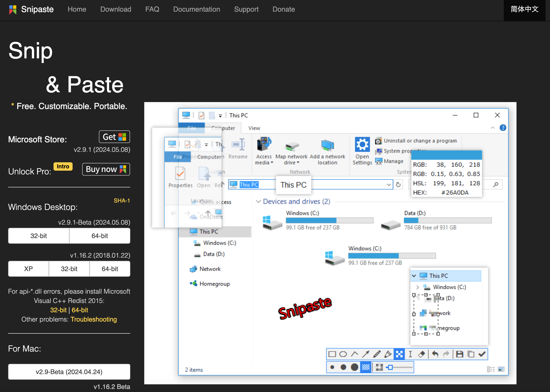
Task: Open the SHA-1 link
Action: pyautogui.click(x=122, y=200)
